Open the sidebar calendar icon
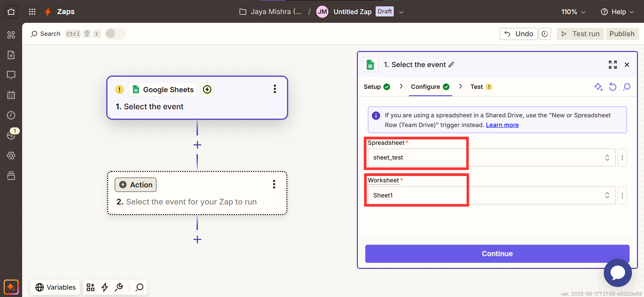The image size is (644, 297). pos(11,95)
